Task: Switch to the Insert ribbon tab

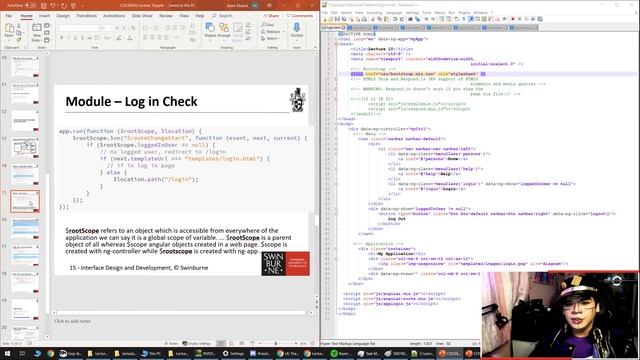Action: 44,16
